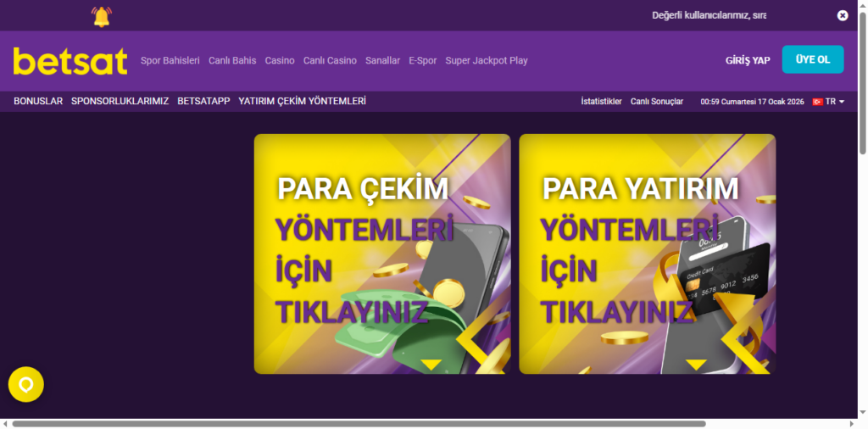Click the horizontal scrollbar thumb
Image resolution: width=868 pixels, height=429 pixels.
click(x=359, y=424)
